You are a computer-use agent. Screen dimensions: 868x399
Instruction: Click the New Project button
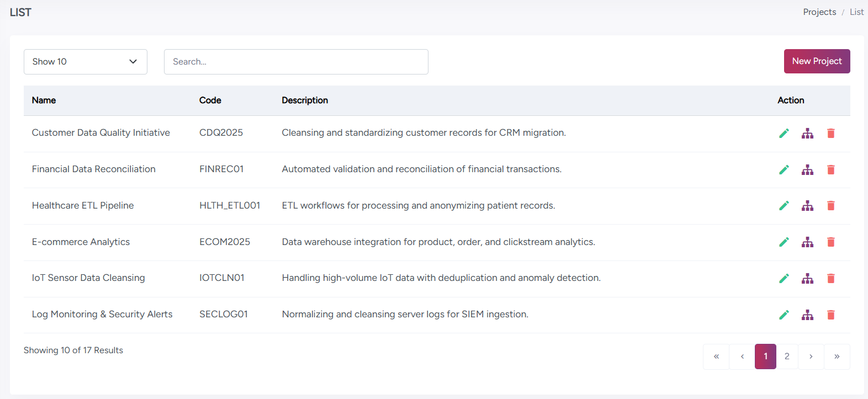817,61
